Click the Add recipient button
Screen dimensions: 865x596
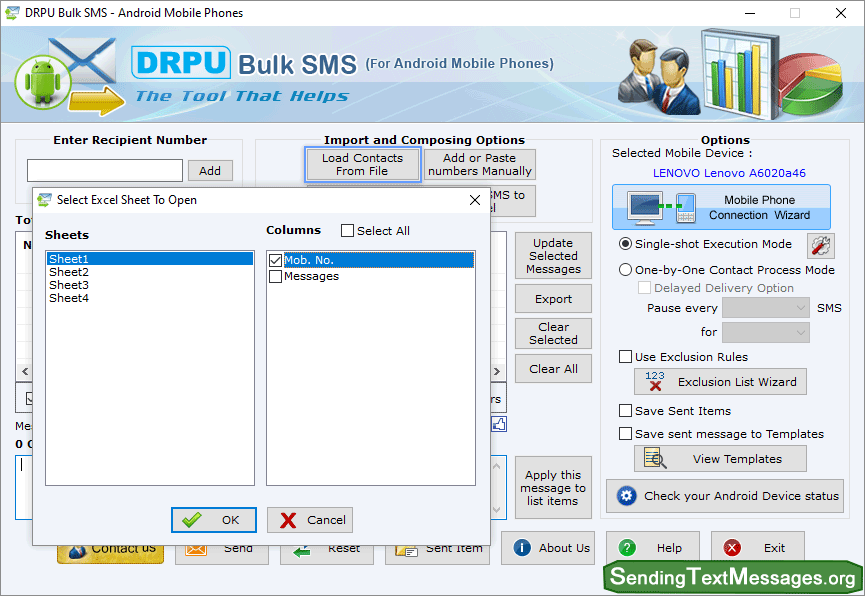pos(210,171)
